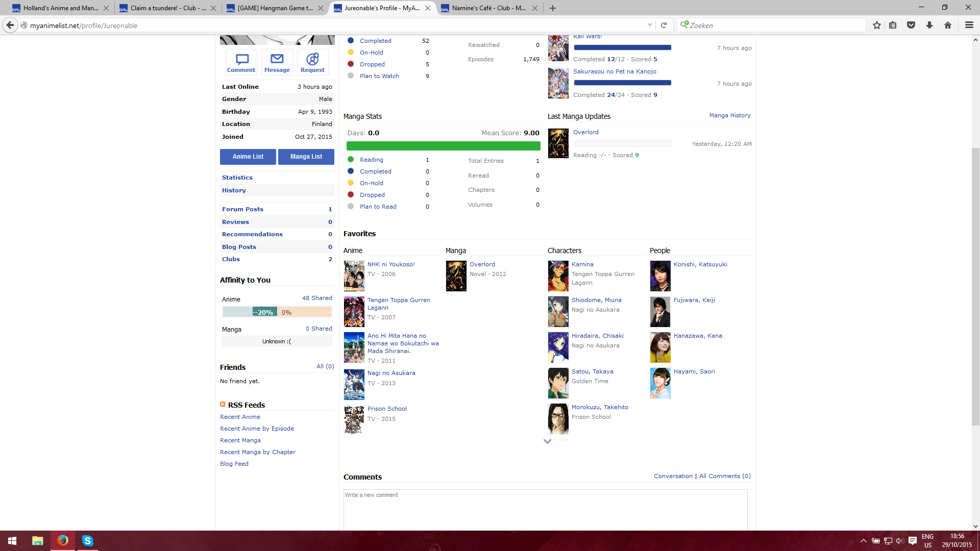Show hidden system tray icons
Viewport: 980px width, 551px height.
pyautogui.click(x=863, y=541)
